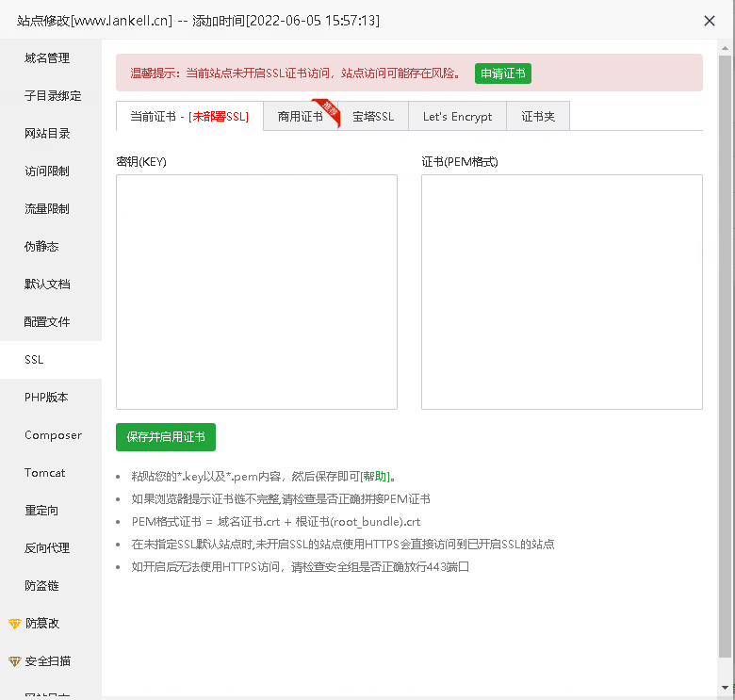Click the dialog title 站点修改[www.lankell.cn]

(94, 21)
